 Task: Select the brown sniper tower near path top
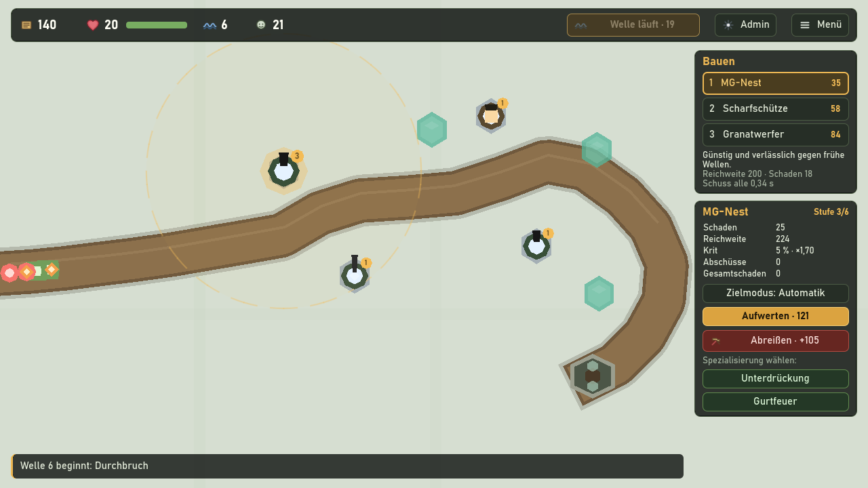(491, 116)
